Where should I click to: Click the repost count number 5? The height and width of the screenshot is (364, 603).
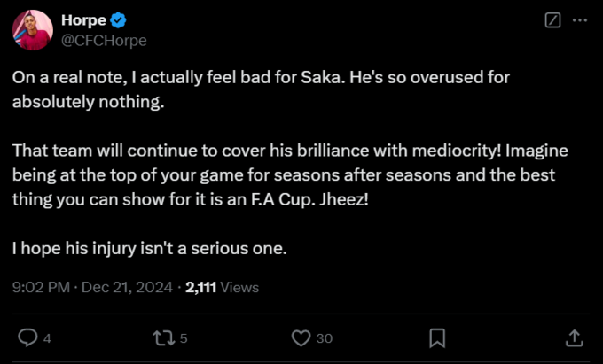184,338
